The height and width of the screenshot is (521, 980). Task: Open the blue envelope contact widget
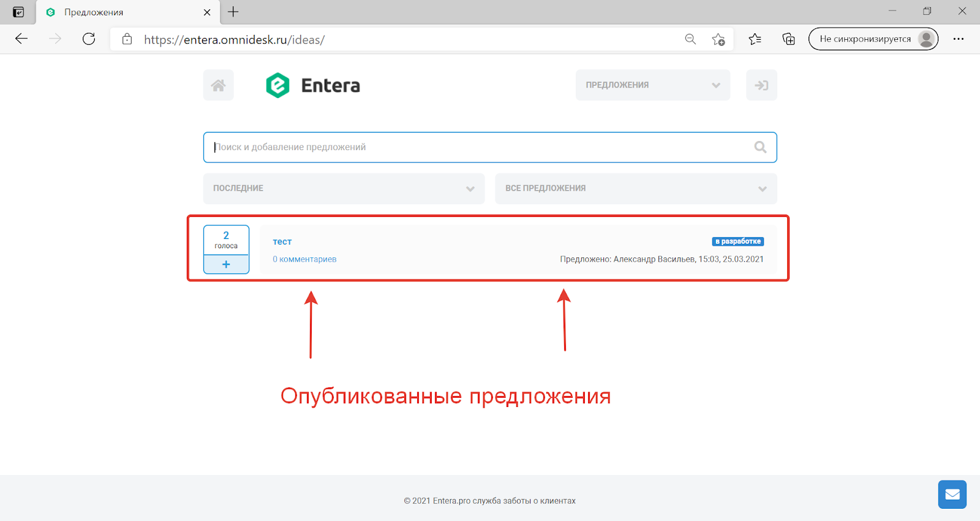[952, 494]
